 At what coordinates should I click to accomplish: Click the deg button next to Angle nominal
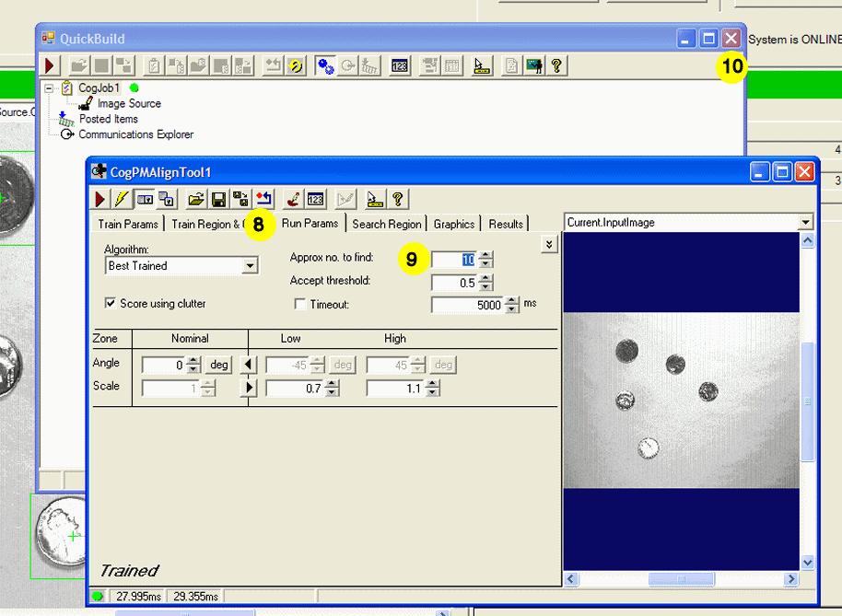(x=218, y=365)
